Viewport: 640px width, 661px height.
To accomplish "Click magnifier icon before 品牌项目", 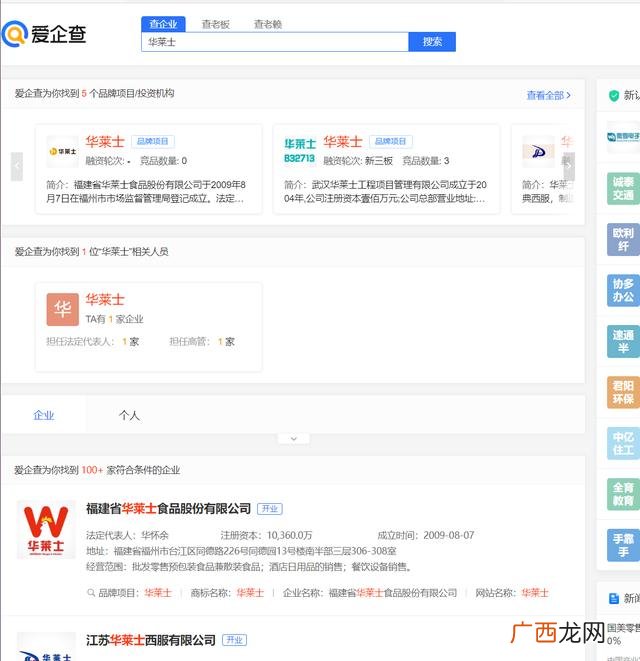I will coord(91,593).
